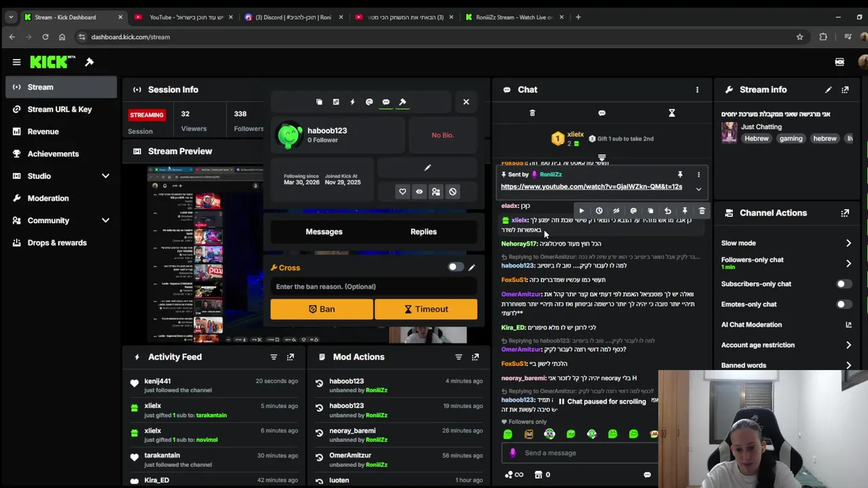The image size is (868, 488).
Task: Edit Cross settings with pencil icon
Action: [x=472, y=267]
